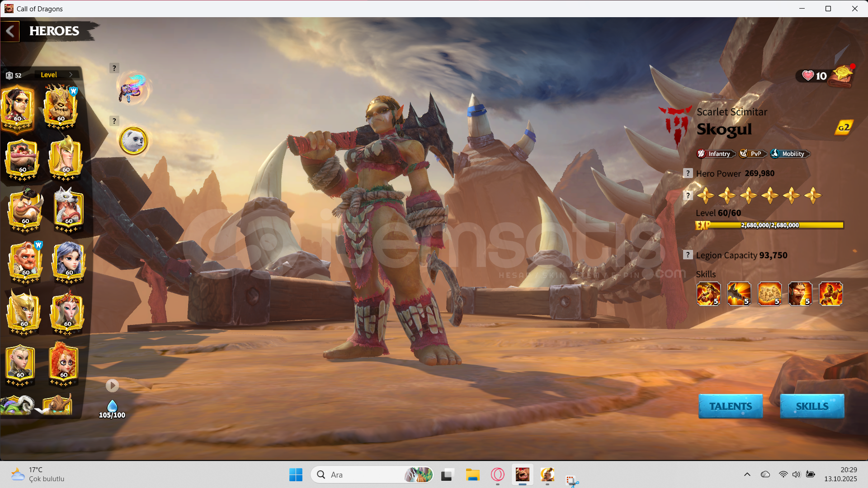Select the white bear pet icon

click(133, 141)
